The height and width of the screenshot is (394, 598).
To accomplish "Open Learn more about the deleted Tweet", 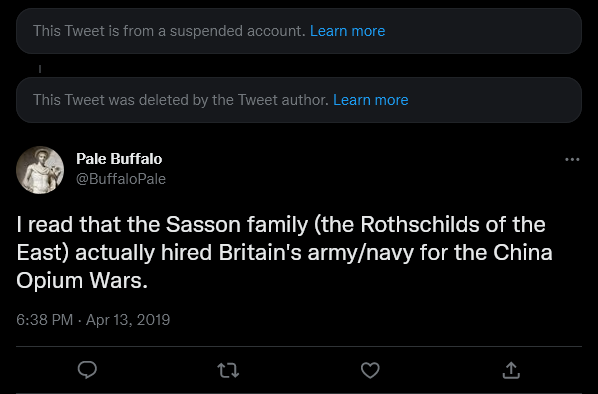I will [371, 100].
